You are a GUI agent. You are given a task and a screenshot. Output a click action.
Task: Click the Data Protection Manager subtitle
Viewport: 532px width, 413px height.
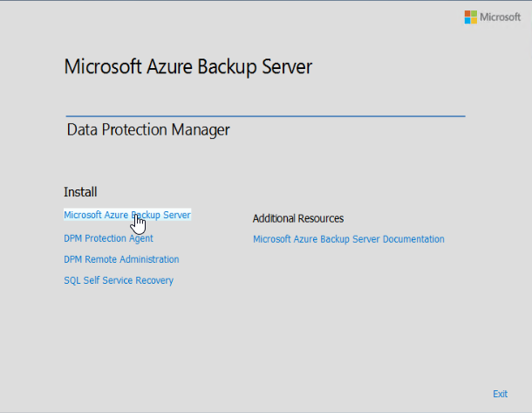point(147,130)
